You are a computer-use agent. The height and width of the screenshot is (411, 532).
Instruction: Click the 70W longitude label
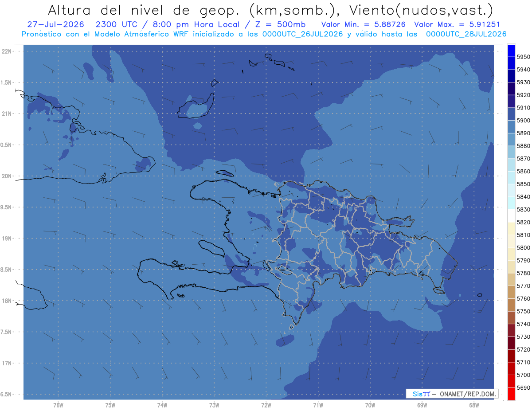370,405
